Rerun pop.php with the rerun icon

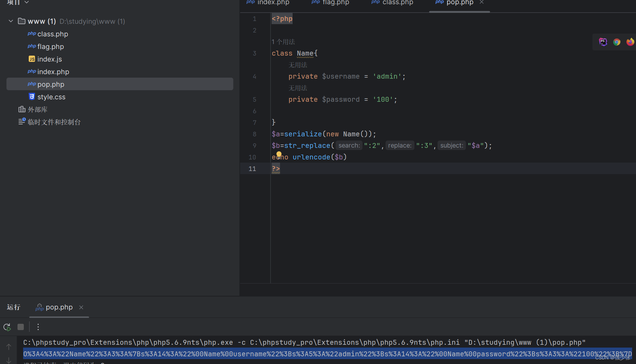coord(7,327)
